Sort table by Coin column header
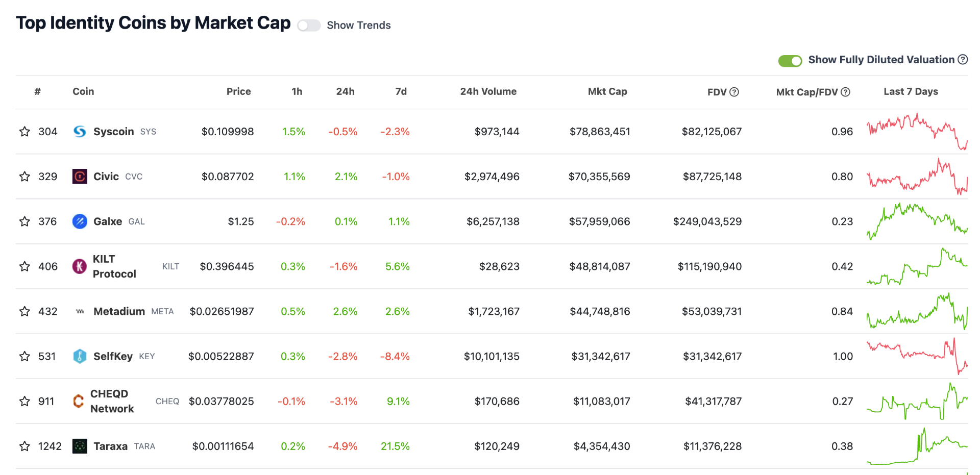Viewport: 980px width, 475px height. tap(83, 91)
